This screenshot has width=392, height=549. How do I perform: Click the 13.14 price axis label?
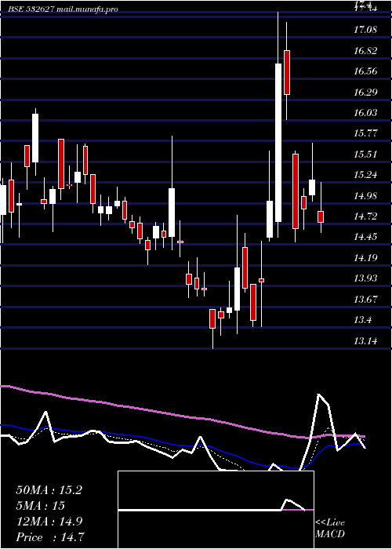pos(365,341)
